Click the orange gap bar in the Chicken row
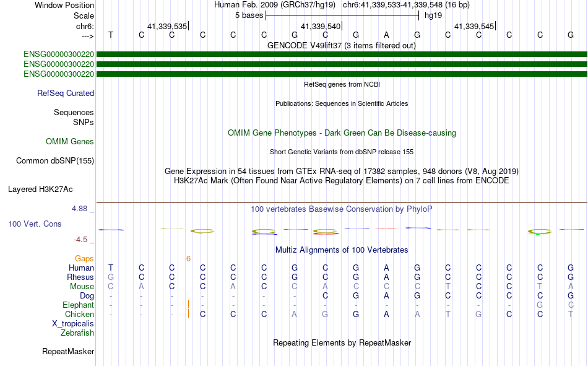The height and width of the screenshot is (366, 588). 188,313
